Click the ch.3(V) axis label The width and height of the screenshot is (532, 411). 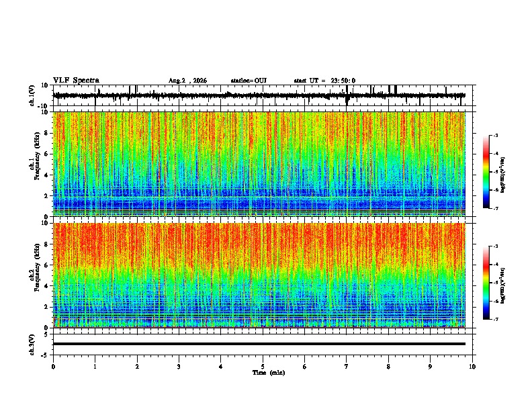(32, 345)
